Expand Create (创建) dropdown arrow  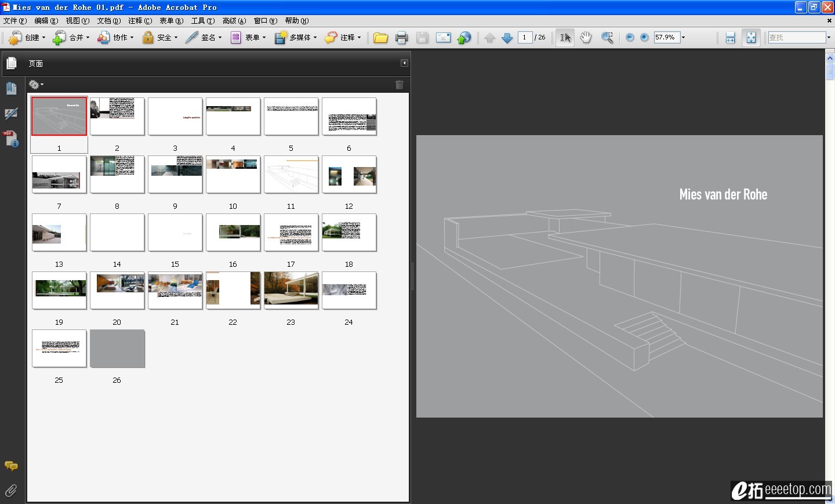tap(43, 38)
